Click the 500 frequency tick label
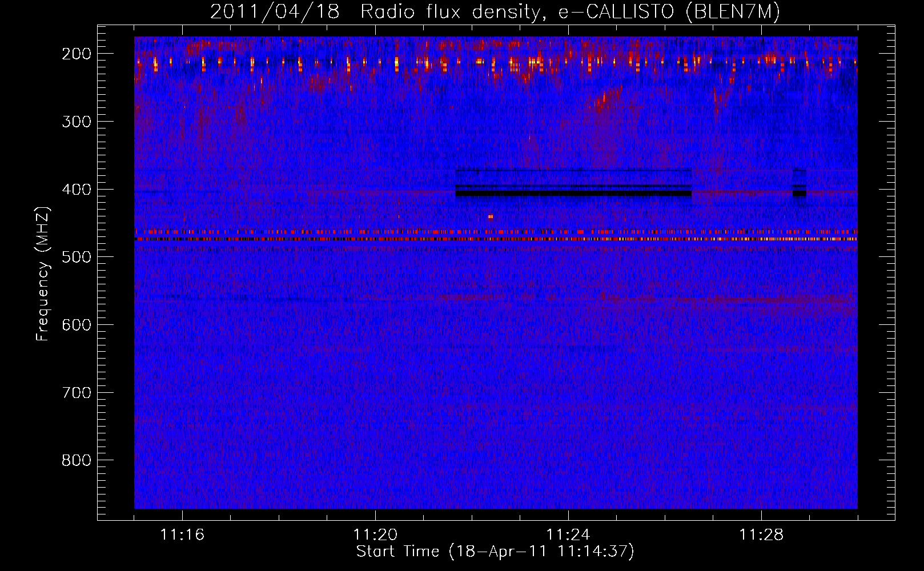 pyautogui.click(x=76, y=257)
